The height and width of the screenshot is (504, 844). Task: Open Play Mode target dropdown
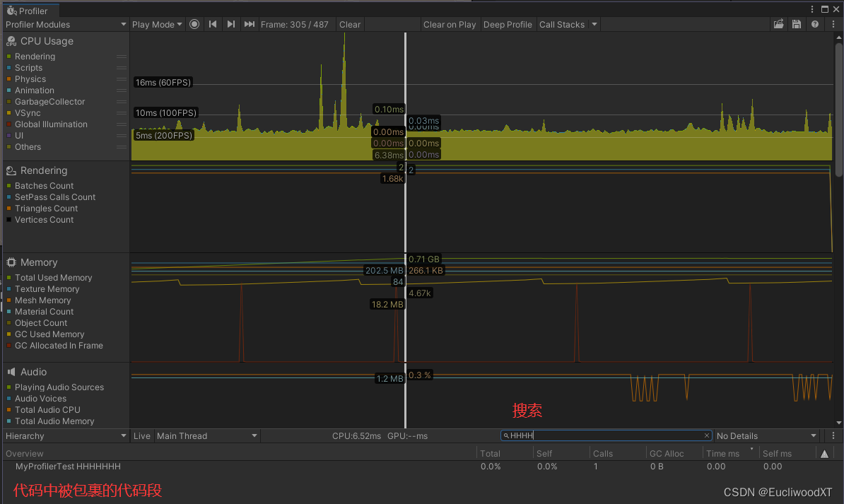[x=157, y=24]
